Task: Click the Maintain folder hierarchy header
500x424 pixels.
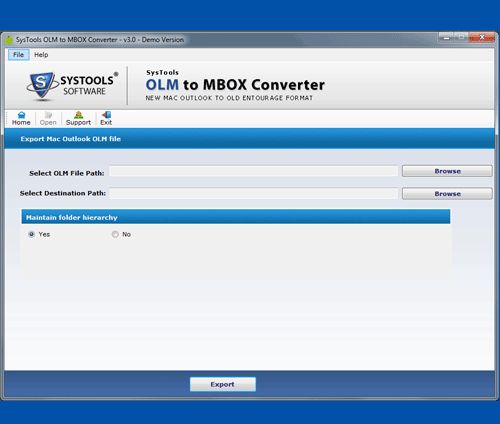Action: pos(236,217)
